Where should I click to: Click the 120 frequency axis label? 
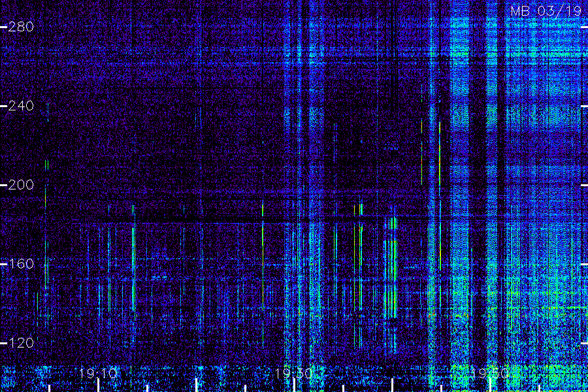[21, 343]
